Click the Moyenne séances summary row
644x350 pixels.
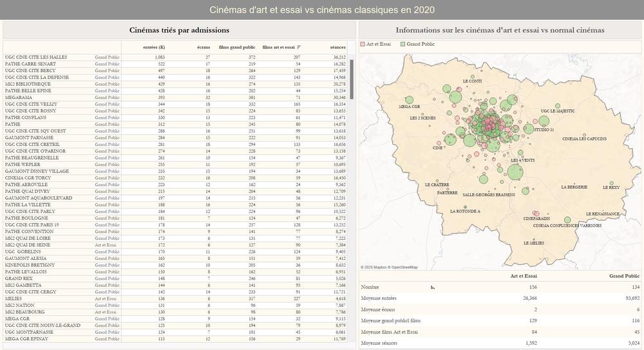500,343
